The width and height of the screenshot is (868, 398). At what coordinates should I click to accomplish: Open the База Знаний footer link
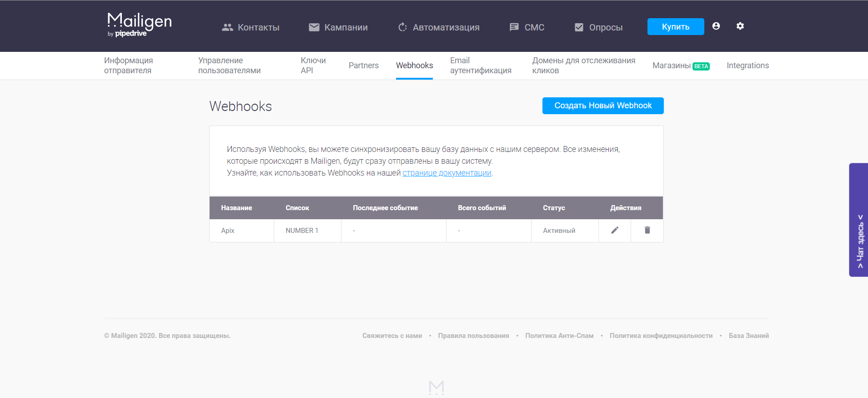click(x=749, y=336)
